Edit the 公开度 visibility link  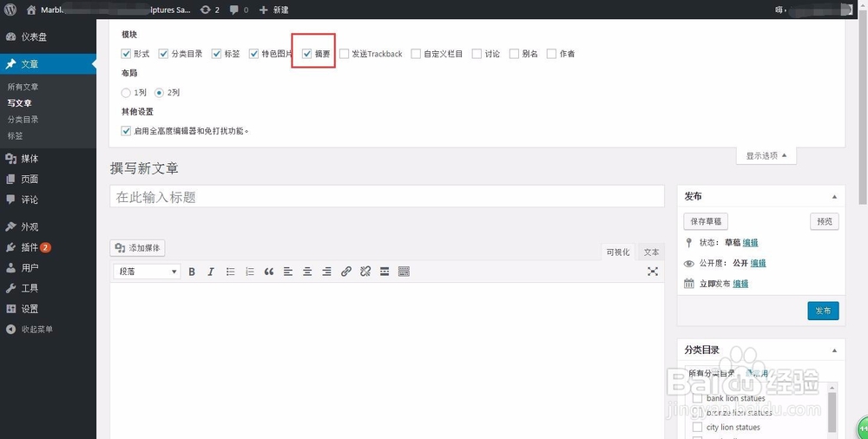click(758, 263)
